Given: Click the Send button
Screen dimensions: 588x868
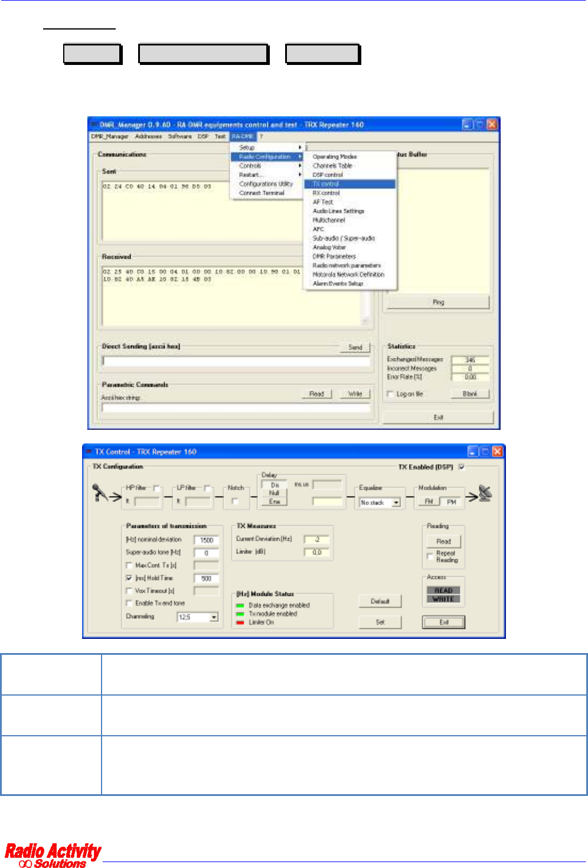Looking at the screenshot, I should 355,347.
